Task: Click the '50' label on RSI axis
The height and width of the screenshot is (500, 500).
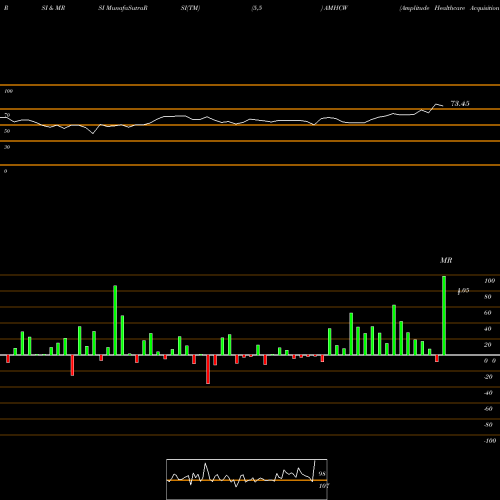Action: 7,131
